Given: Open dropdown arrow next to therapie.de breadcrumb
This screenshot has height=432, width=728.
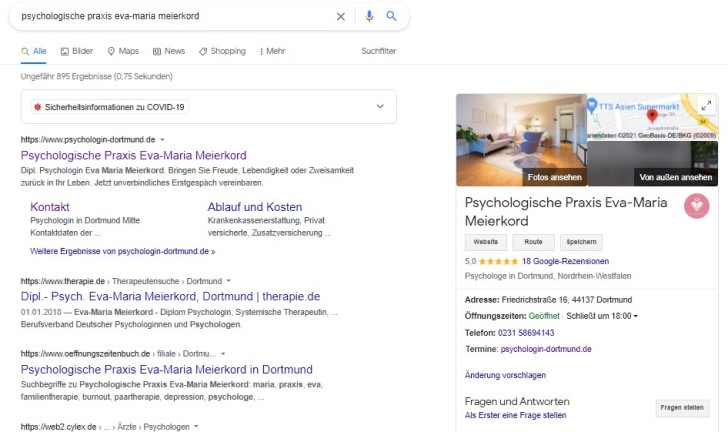Looking at the screenshot, I should (x=228, y=281).
